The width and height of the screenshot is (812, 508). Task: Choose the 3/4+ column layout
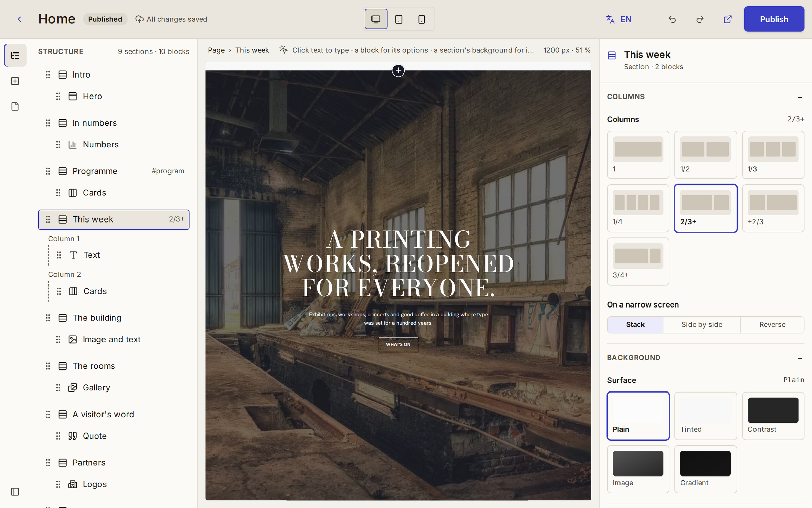point(638,261)
